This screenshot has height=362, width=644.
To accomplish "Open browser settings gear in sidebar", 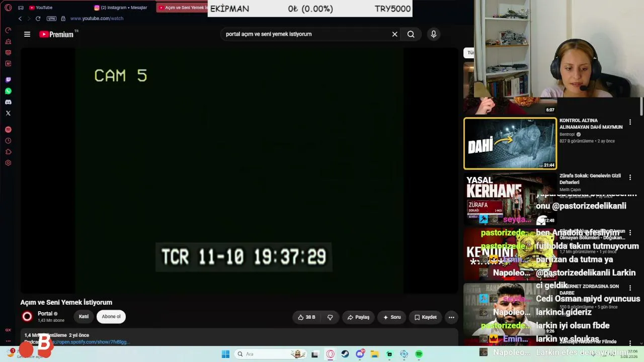I will coord(8,163).
